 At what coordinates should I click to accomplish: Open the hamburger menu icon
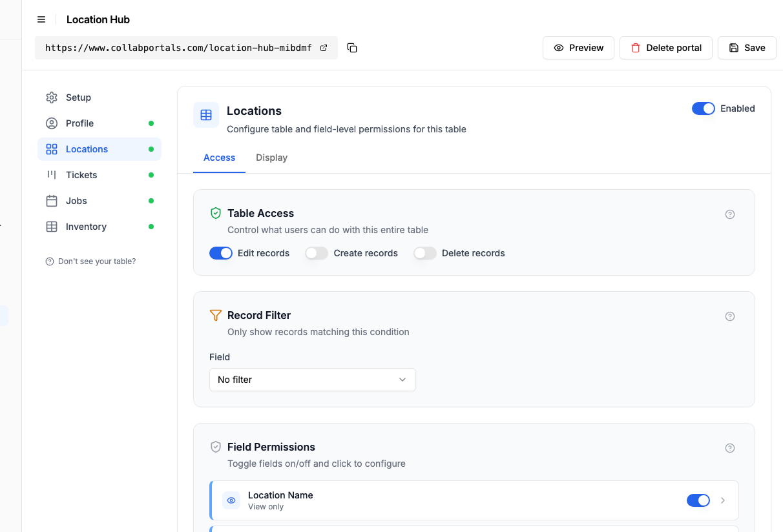[x=41, y=19]
